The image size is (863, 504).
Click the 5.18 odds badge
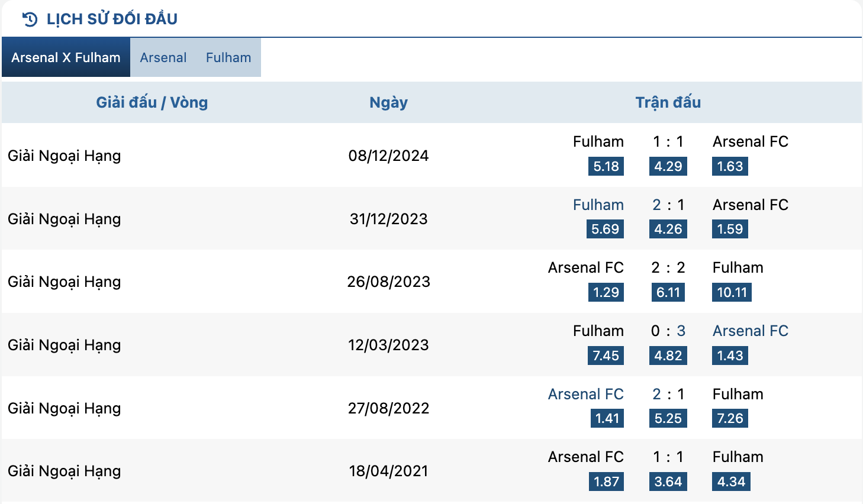[x=606, y=166]
